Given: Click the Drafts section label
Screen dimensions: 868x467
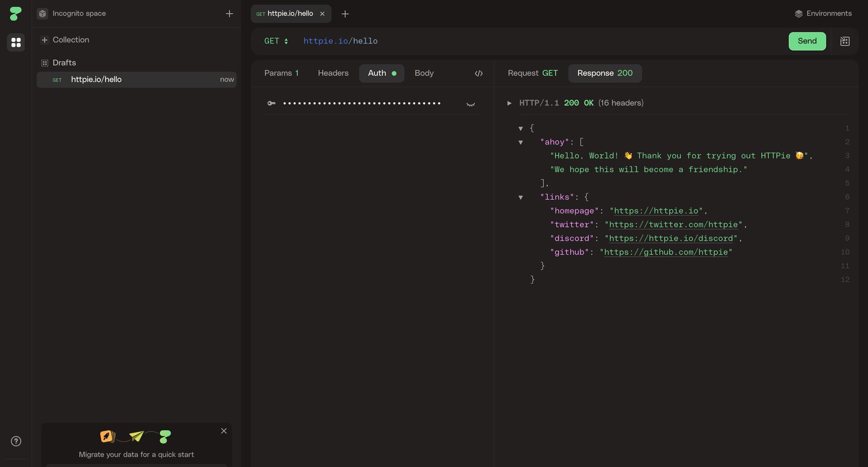Looking at the screenshot, I should pos(64,63).
